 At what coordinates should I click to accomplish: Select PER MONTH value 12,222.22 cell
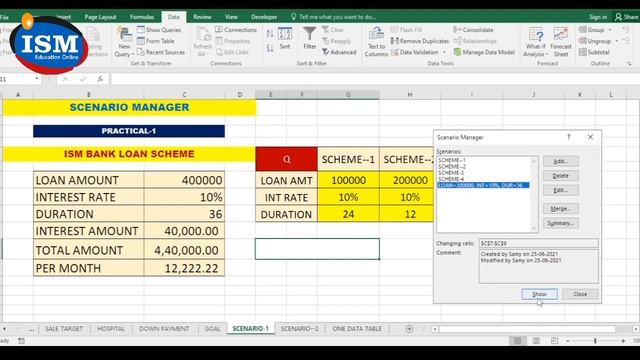click(x=184, y=268)
